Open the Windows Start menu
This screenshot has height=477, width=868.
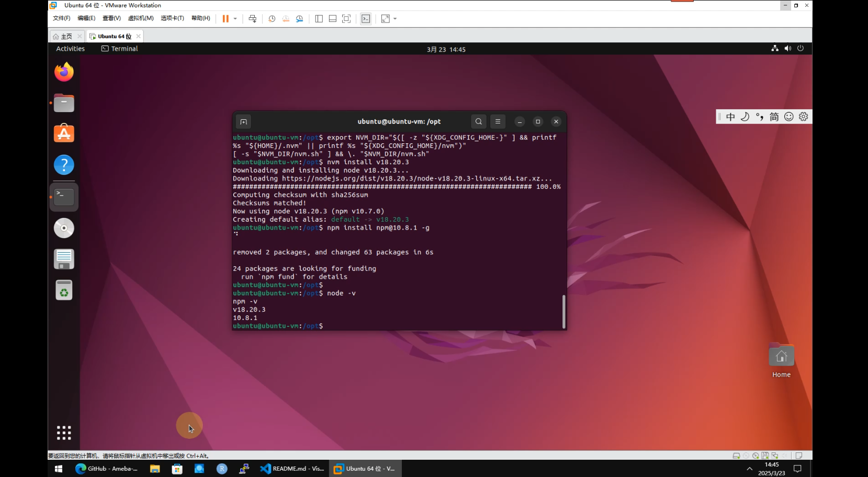tap(59, 469)
